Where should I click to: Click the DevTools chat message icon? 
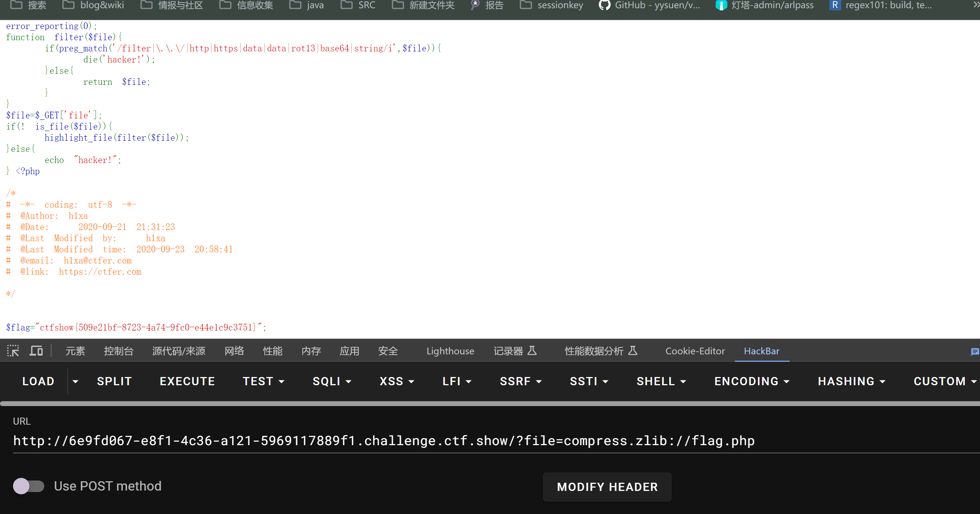pos(975,351)
